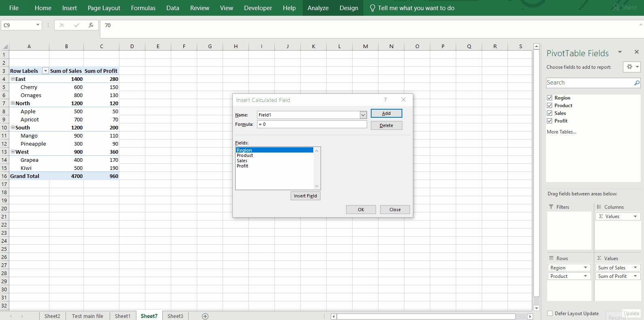
Task: Uncheck the Sales field checkbox
Action: (x=550, y=113)
